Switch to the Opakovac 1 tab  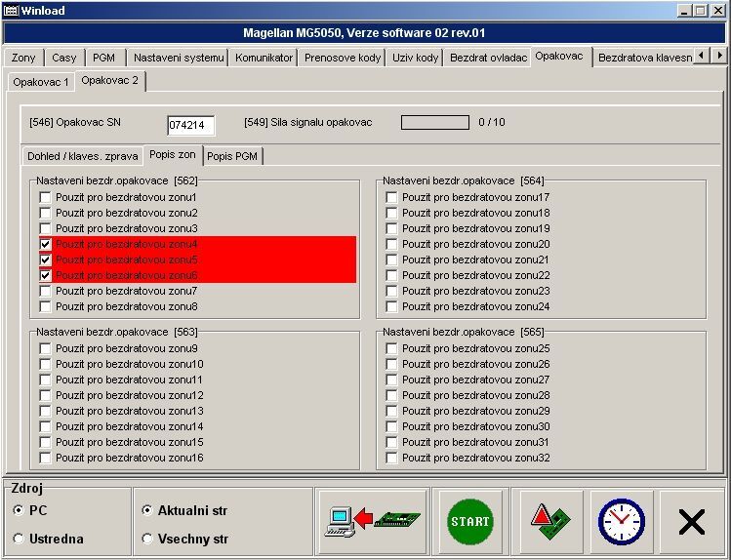coord(40,82)
